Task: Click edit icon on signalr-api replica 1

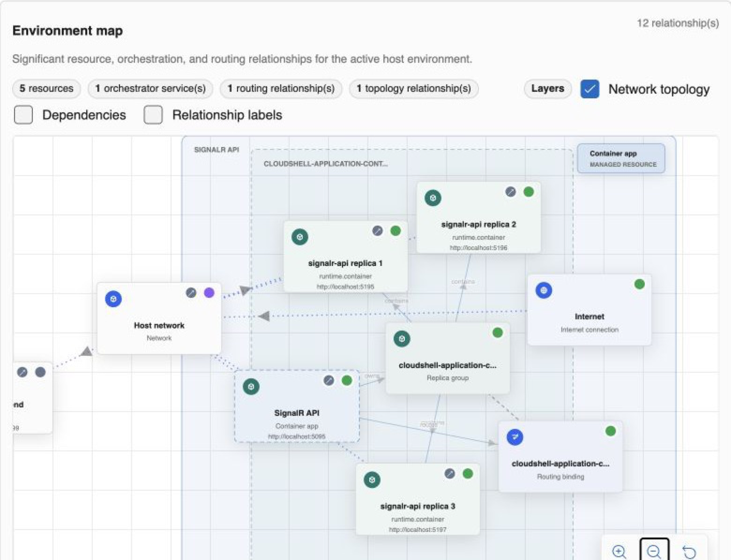Action: pyautogui.click(x=378, y=230)
